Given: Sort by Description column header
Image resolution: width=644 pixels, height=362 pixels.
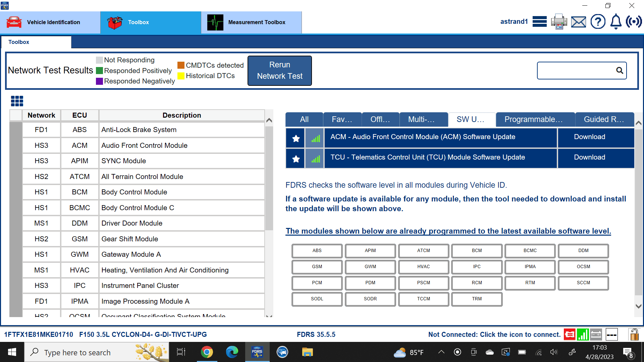Looking at the screenshot, I should click(182, 115).
